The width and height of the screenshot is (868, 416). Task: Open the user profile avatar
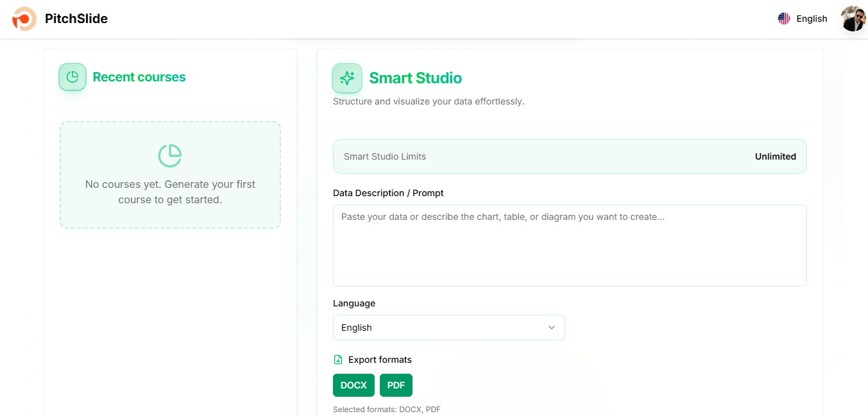(x=853, y=19)
